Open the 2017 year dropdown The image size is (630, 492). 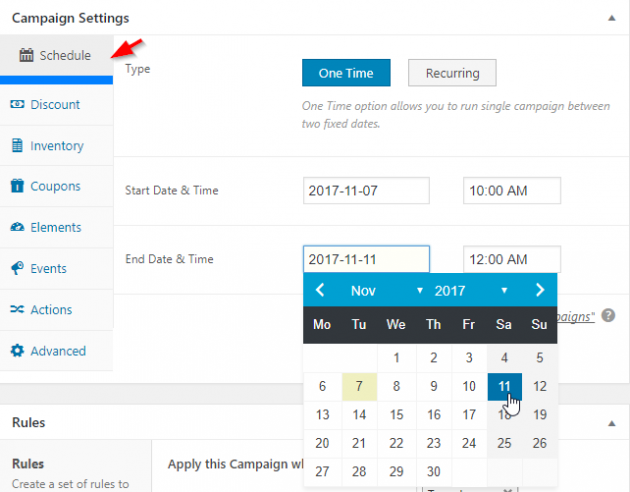(471, 290)
